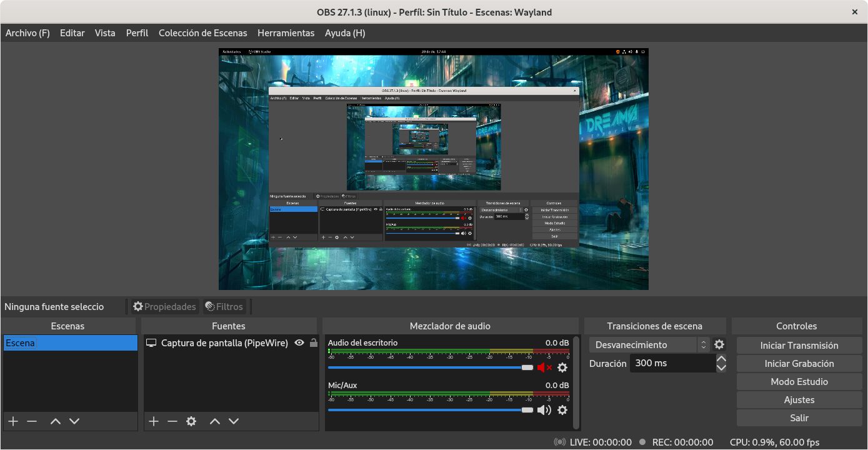This screenshot has width=868, height=450.
Task: Open the Editar menu
Action: pos(72,33)
